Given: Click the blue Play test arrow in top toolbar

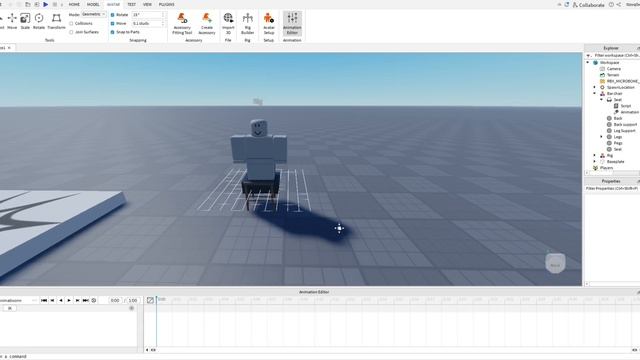Looking at the screenshot, I should 46,4.
